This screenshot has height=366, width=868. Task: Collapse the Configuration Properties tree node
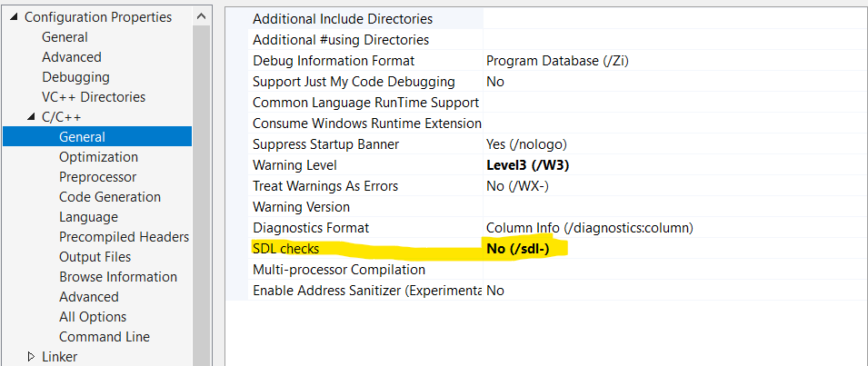tap(15, 17)
